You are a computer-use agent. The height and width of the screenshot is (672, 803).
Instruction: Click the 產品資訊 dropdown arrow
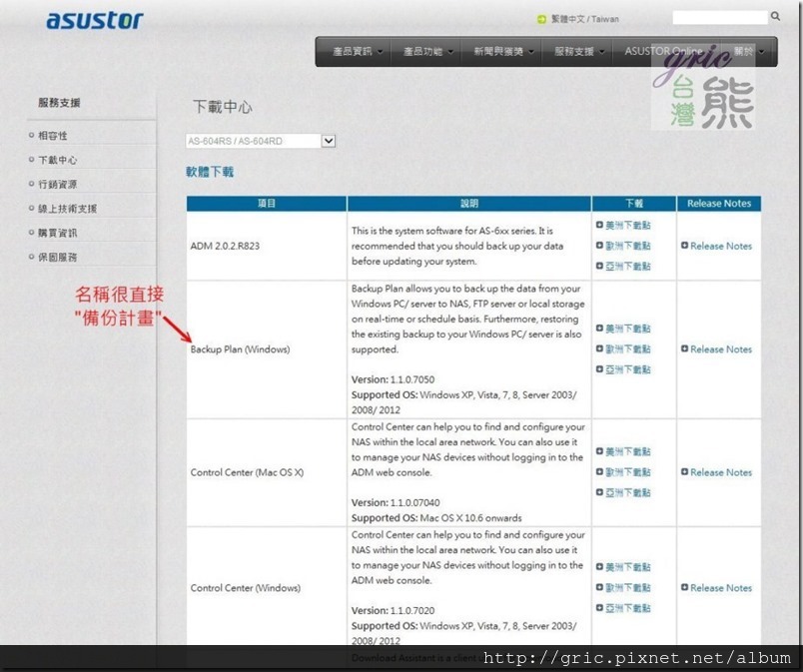(380, 52)
